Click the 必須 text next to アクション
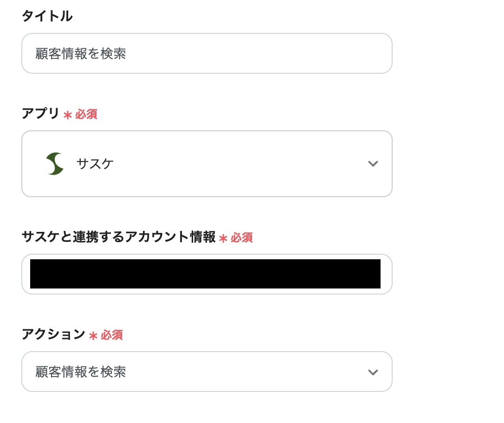This screenshot has width=504, height=423. [x=112, y=335]
